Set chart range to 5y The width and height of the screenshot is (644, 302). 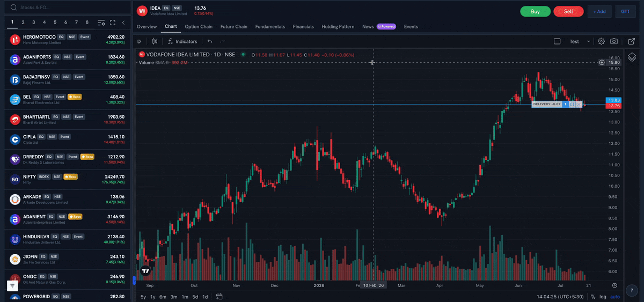point(143,297)
